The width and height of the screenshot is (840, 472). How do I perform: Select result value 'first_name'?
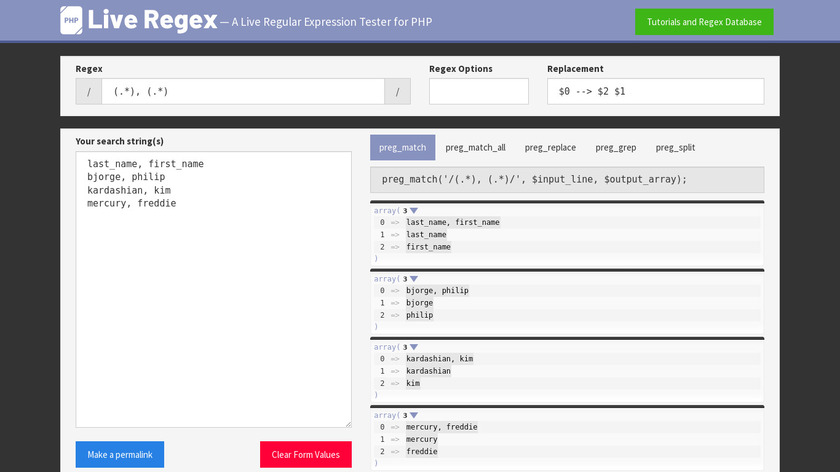428,246
